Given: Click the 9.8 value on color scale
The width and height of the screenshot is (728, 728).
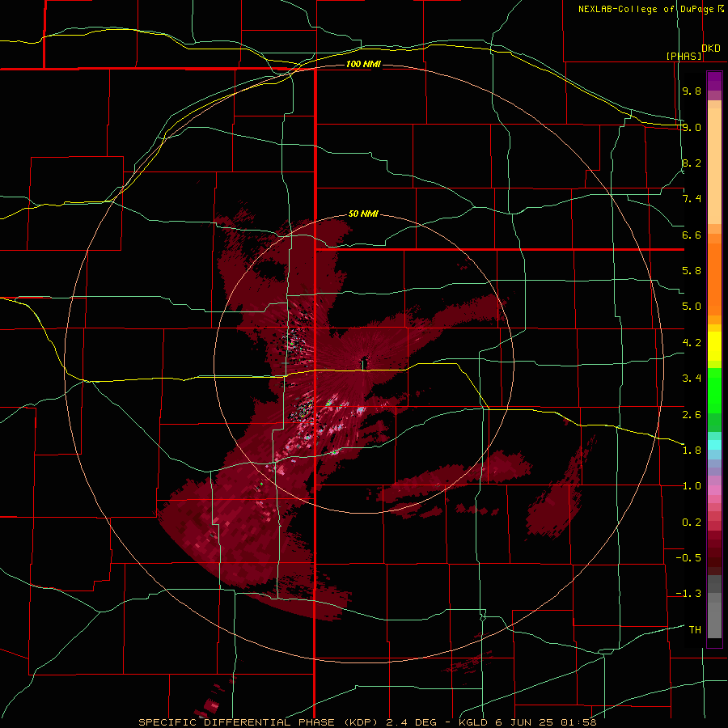Looking at the screenshot, I should (692, 91).
